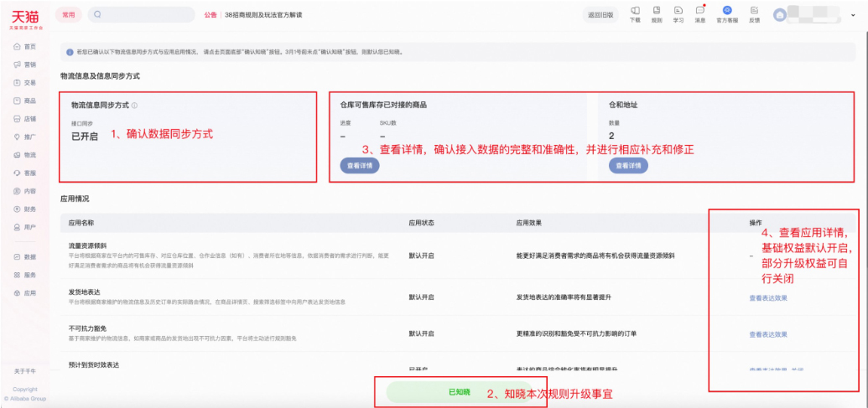Screen dimensions: 868x408
Task: Open the 38招商规则及玩法官方解读 announcement
Action: point(264,15)
